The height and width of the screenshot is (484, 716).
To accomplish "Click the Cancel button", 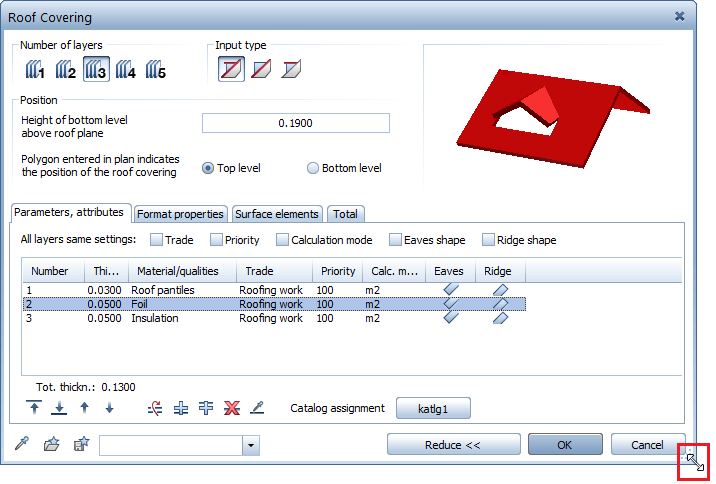I will [648, 445].
